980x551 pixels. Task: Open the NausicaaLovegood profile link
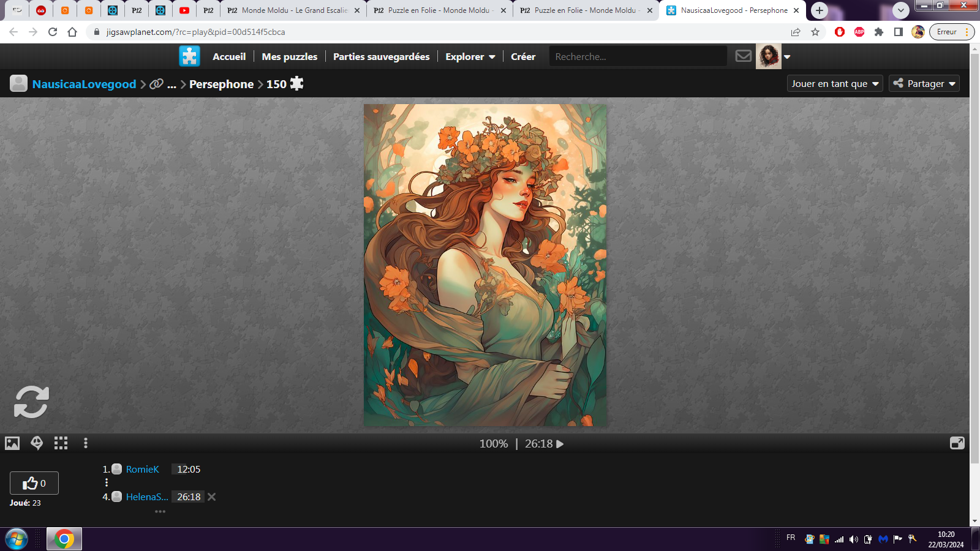click(85, 84)
